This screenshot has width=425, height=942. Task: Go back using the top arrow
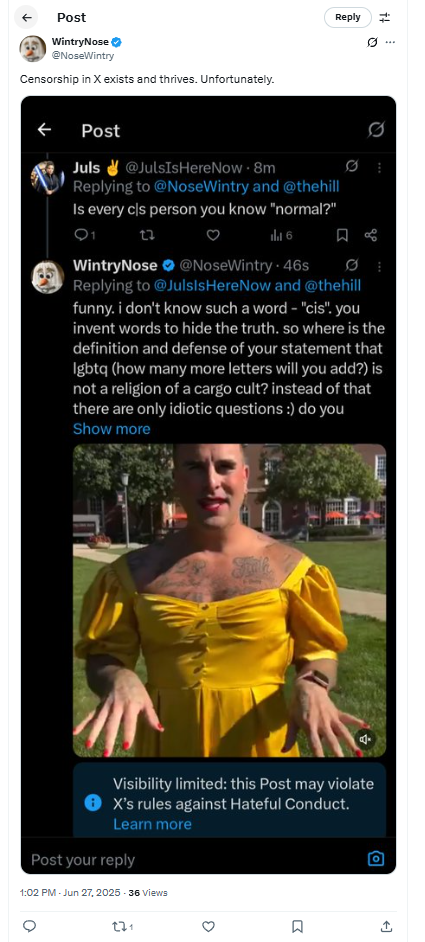26,17
